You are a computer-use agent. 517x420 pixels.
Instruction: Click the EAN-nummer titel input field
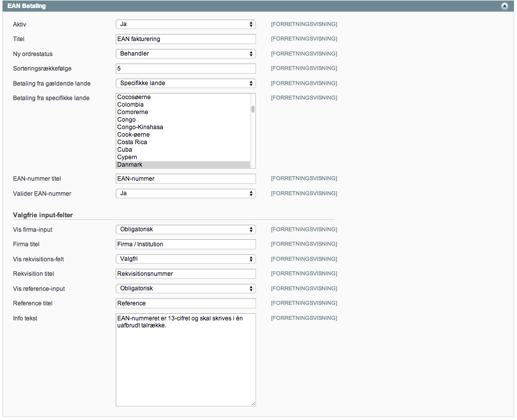(185, 179)
